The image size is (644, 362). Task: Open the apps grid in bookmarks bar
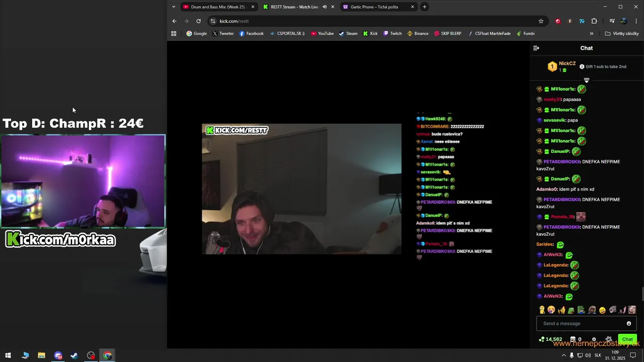coord(174,34)
